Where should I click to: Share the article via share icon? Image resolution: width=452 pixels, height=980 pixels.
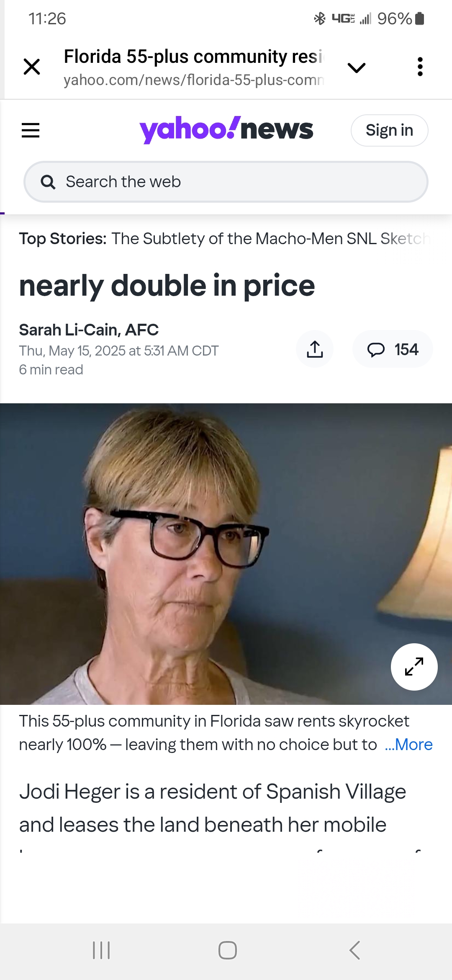[x=315, y=349]
